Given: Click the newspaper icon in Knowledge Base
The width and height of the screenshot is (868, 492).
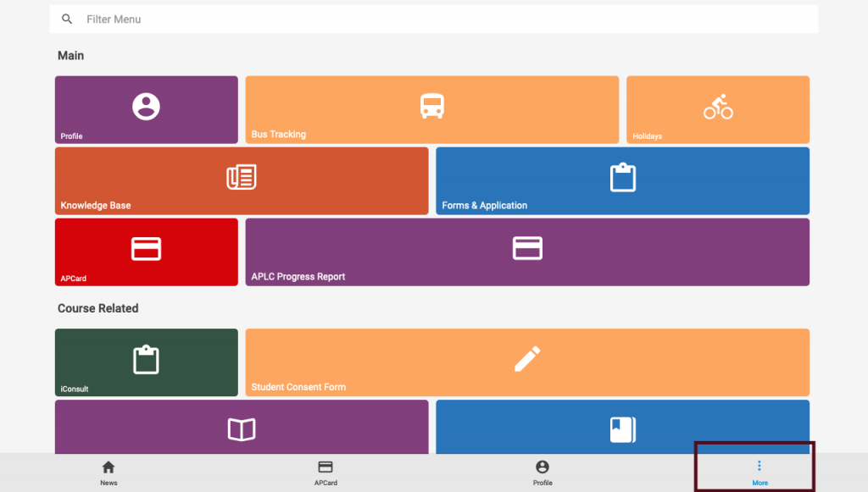Looking at the screenshot, I should click(x=242, y=177).
